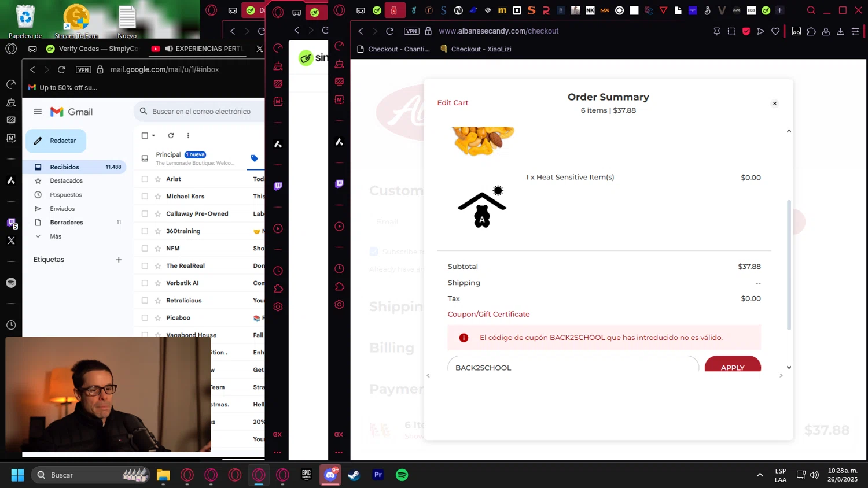Open the tab search magnifier icon
The image size is (868, 488).
811,10
